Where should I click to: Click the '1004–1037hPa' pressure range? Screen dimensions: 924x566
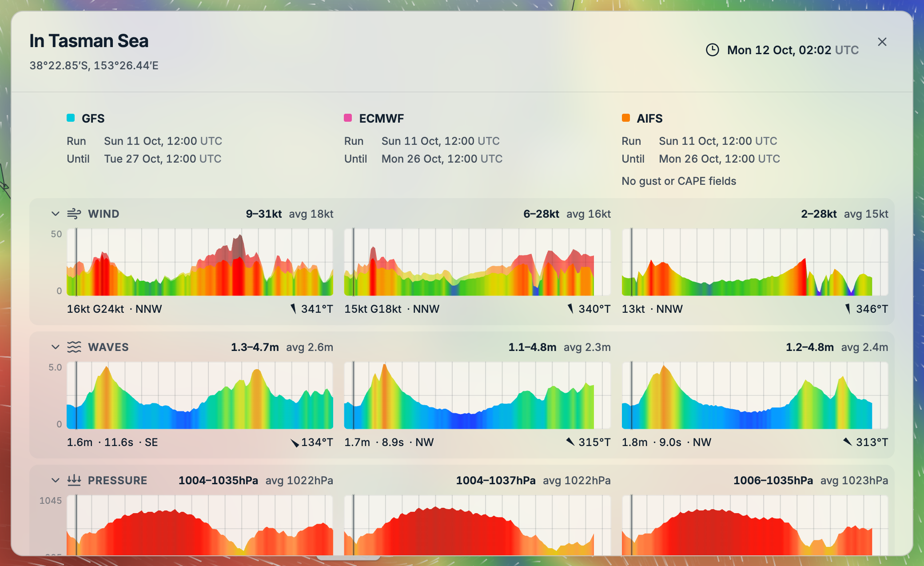[496, 480]
